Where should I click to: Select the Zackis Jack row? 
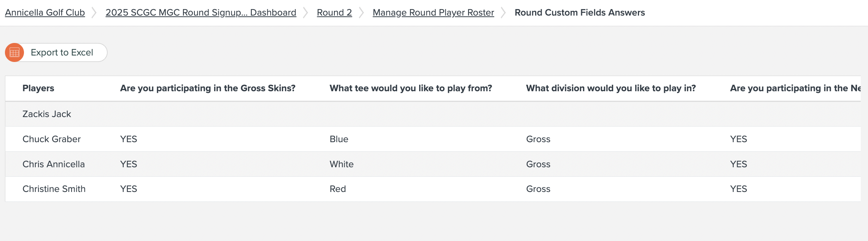pyautogui.click(x=47, y=114)
